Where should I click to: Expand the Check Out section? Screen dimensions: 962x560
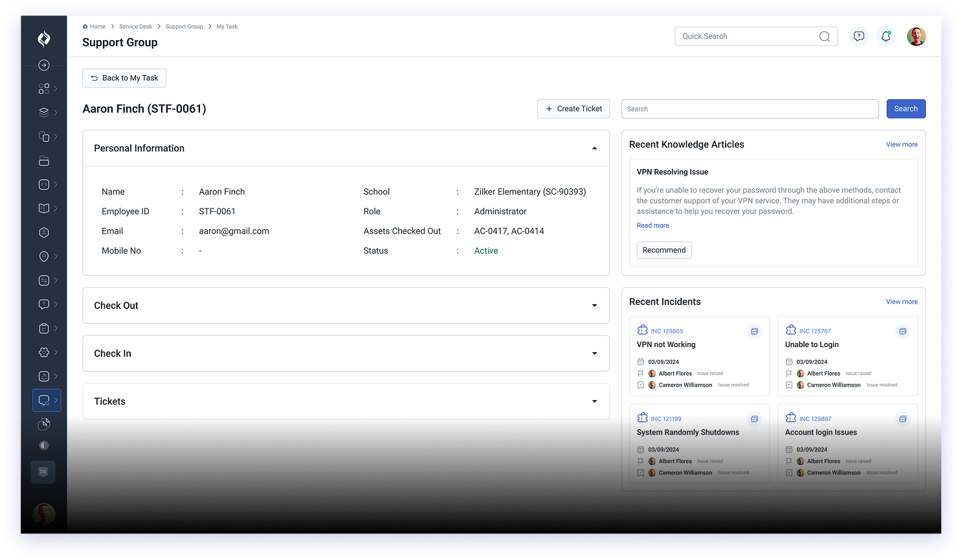(x=594, y=305)
